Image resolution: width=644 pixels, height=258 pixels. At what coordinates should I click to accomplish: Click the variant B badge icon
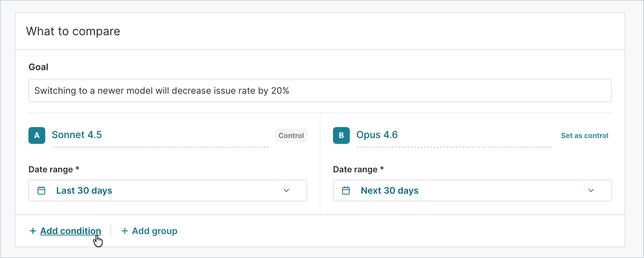coord(341,135)
